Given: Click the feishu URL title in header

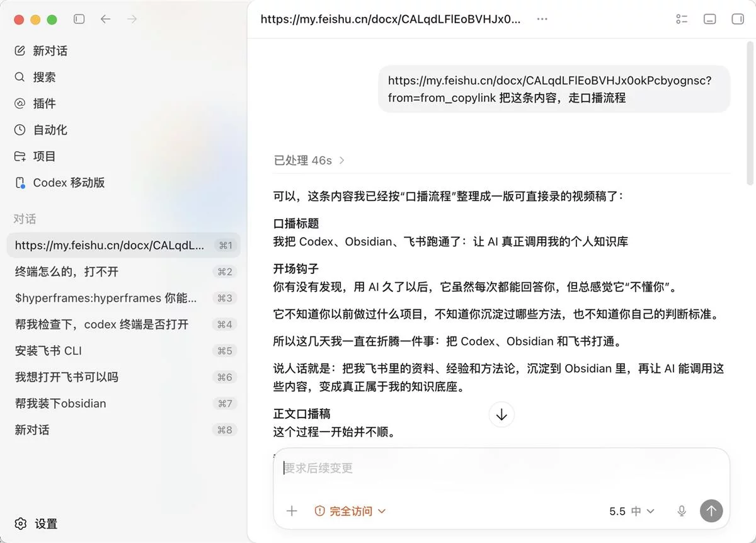Looking at the screenshot, I should pyautogui.click(x=391, y=20).
